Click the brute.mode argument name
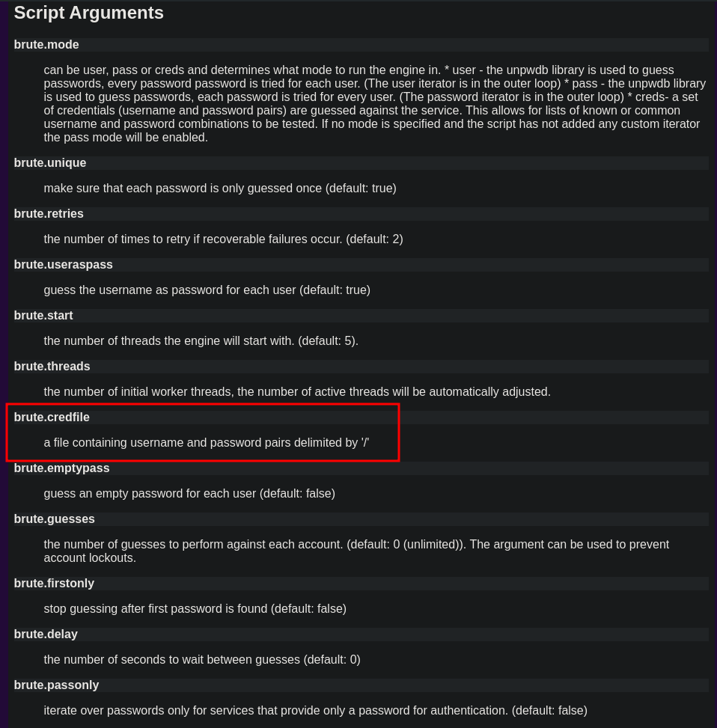The height and width of the screenshot is (728, 717). point(46,45)
